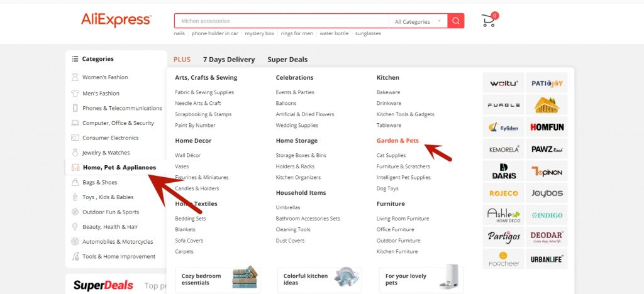This screenshot has height=294, width=644.
Task: Open the Urbanlife brand logo
Action: (x=547, y=259)
